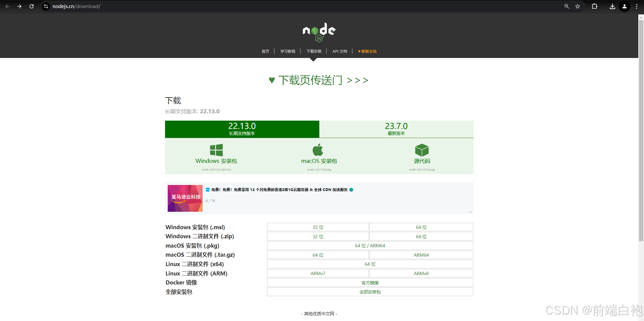Click 源代码 download link
Image resolution: width=644 pixels, height=321 pixels.
click(422, 161)
